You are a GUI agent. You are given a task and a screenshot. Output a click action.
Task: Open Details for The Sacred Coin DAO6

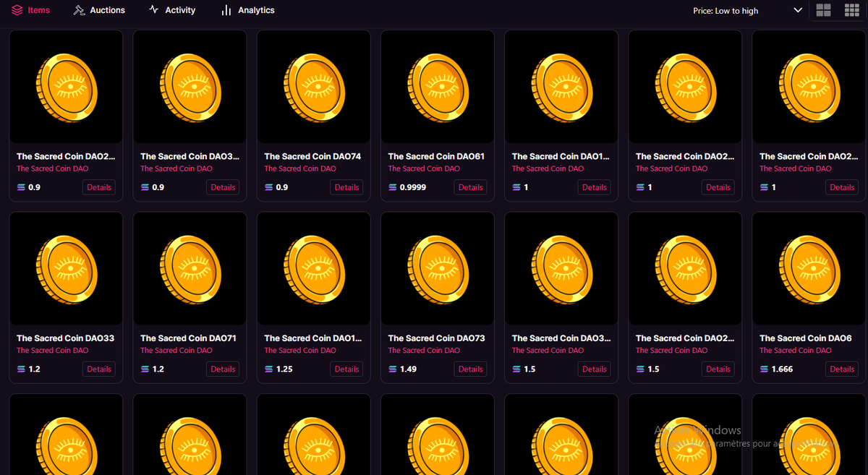click(842, 369)
